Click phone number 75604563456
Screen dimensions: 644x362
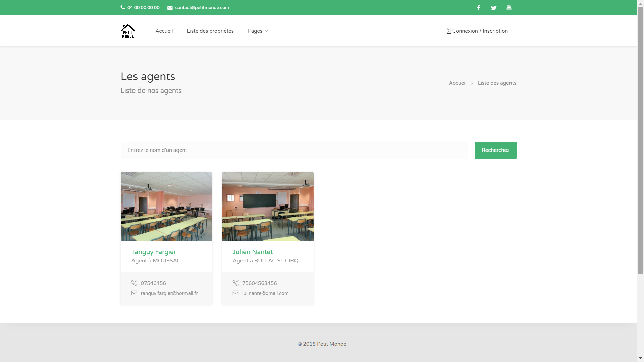click(x=259, y=283)
